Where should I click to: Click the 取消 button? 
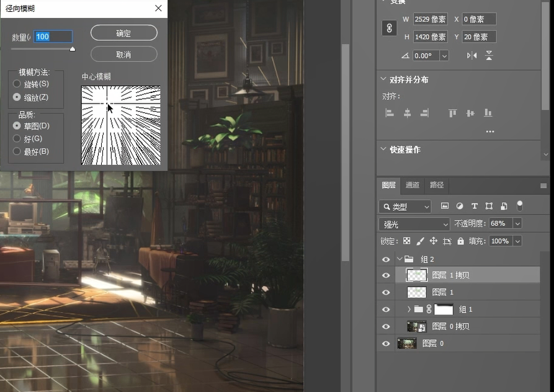(123, 55)
